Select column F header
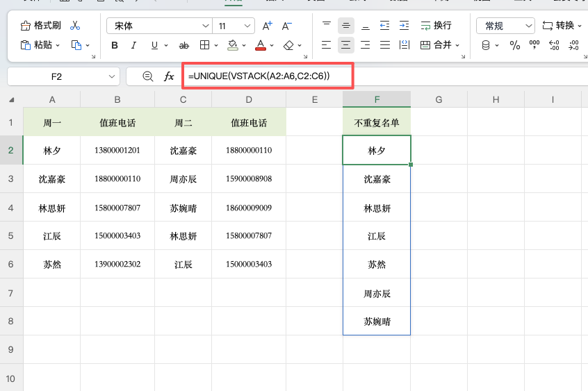 377,99
